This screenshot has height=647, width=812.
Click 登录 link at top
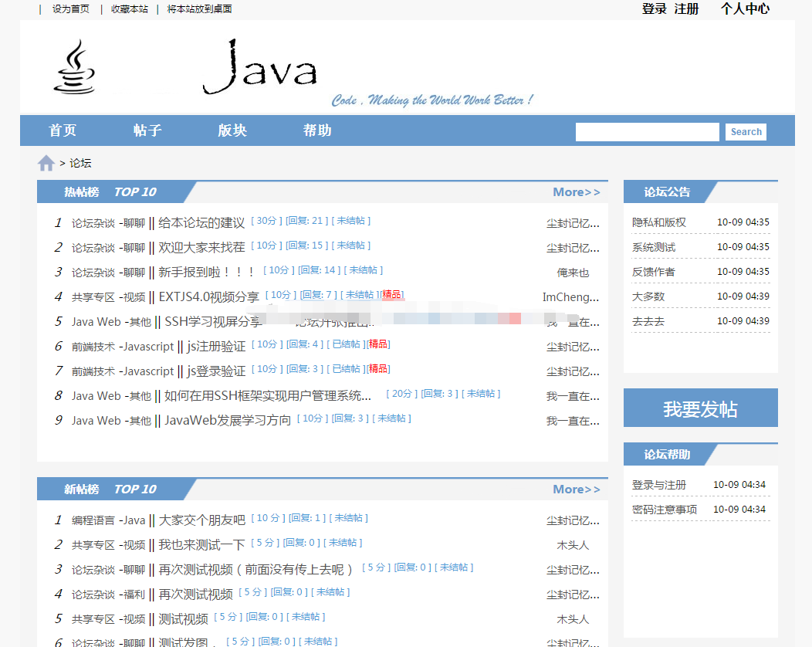pyautogui.click(x=654, y=8)
